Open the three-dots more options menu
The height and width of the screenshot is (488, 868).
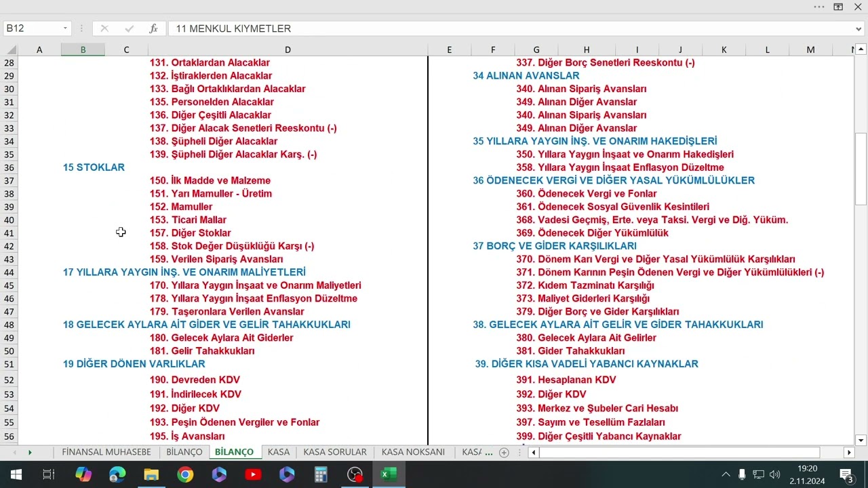(x=819, y=7)
